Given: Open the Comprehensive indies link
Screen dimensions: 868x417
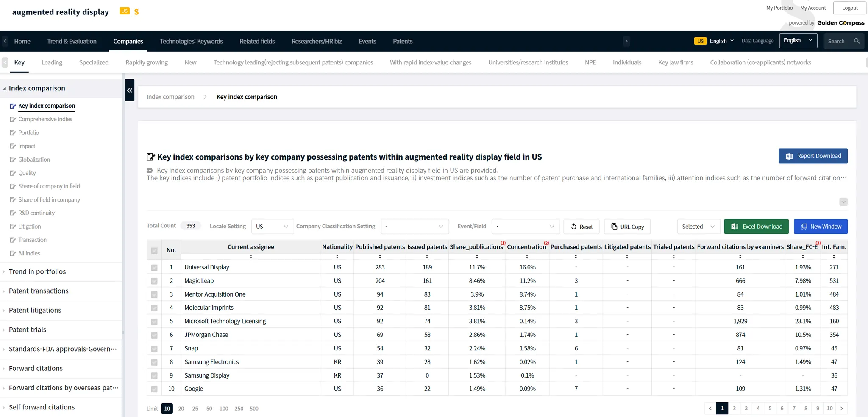Looking at the screenshot, I should 45,119.
